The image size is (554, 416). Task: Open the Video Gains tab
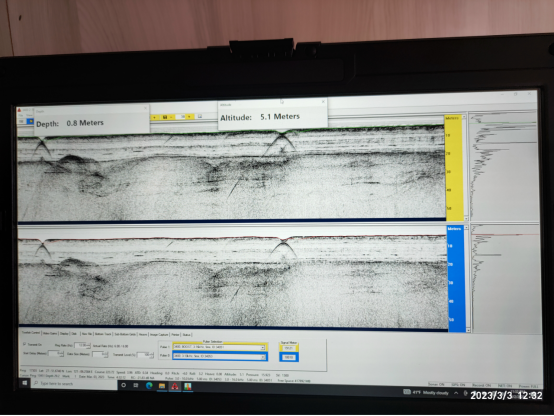(50, 333)
